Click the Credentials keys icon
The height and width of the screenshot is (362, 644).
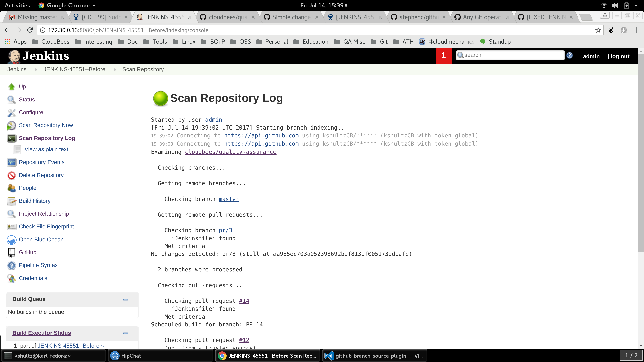tap(11, 278)
